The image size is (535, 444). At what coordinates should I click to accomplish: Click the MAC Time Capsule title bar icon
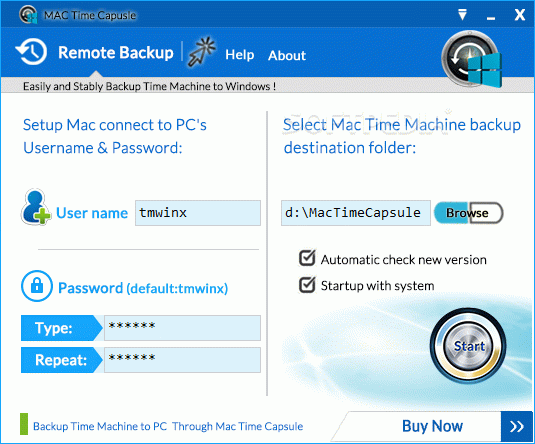(x=28, y=15)
